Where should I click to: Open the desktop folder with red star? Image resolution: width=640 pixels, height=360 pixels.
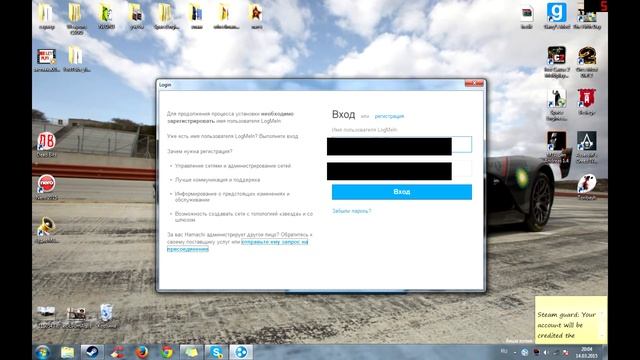(256, 16)
